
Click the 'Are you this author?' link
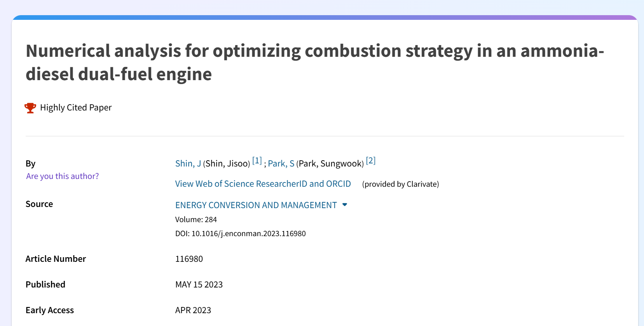click(63, 176)
